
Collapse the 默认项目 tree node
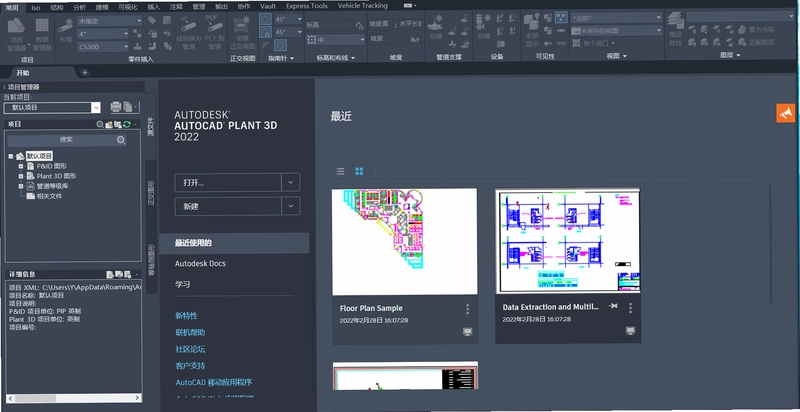pos(11,156)
